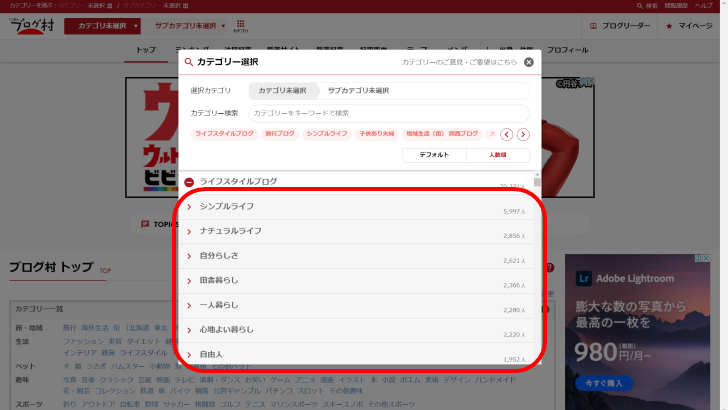728x410 pixels.
Task: Open the アウトドア category link
Action: click(x=98, y=404)
